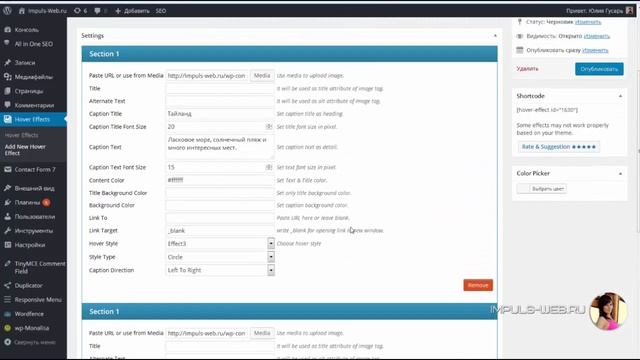Click the Media button in first section
The image size is (640, 360).
262,76
